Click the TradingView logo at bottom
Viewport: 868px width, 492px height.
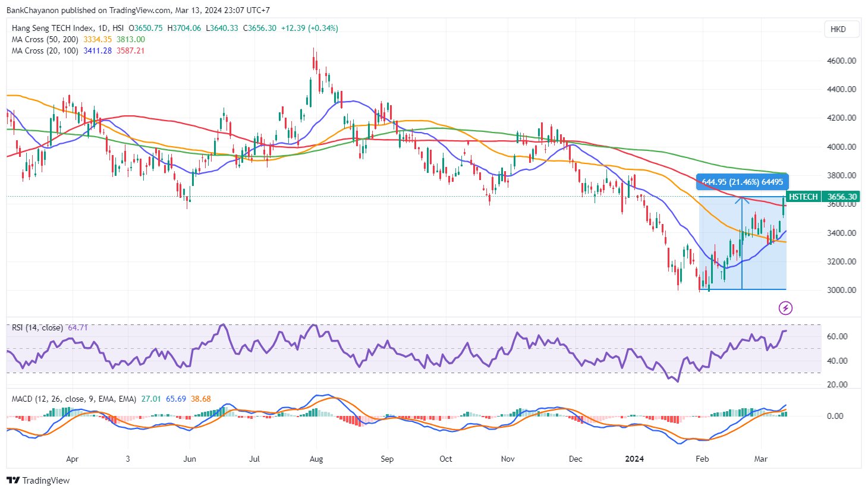tap(39, 480)
